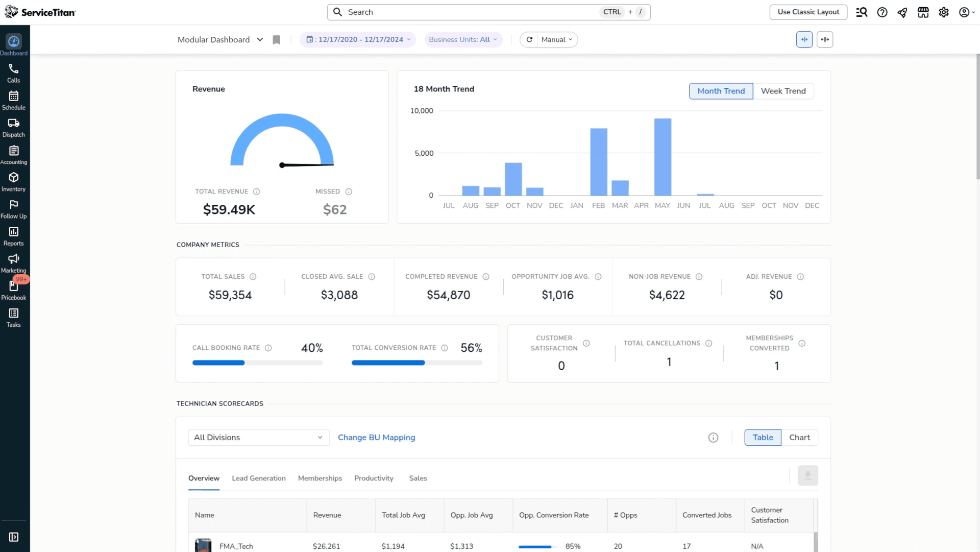Open the date range filter dropdown
Screen dimensions: 980x552
click(x=358, y=40)
